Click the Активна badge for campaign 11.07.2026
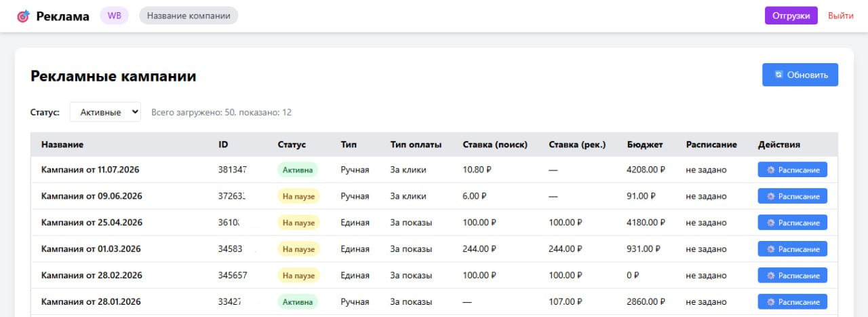 297,170
